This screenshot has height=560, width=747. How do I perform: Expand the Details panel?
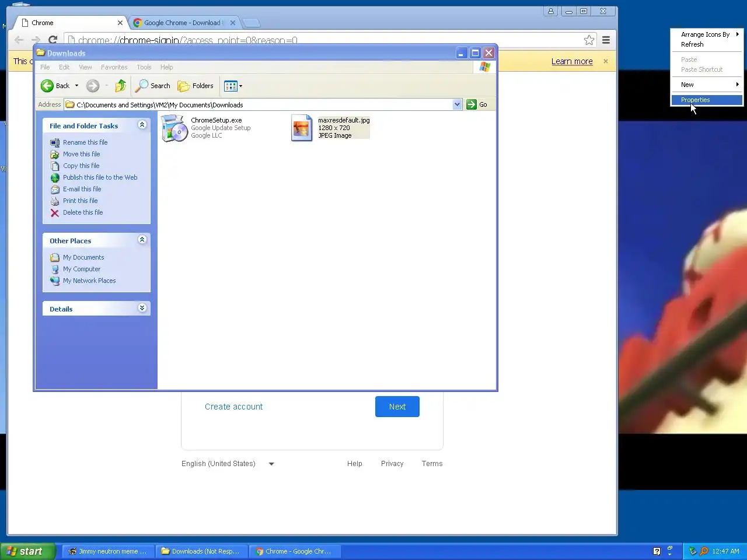coord(142,308)
